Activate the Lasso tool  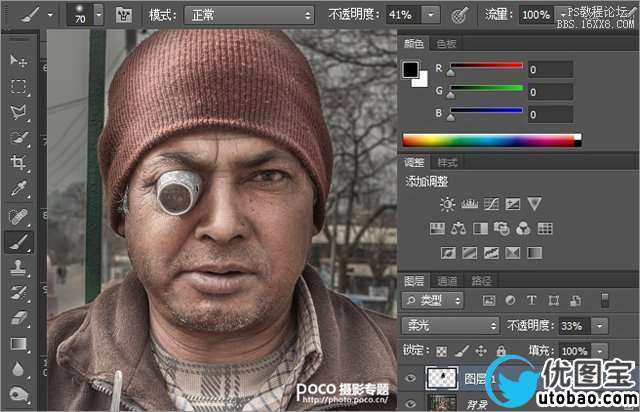19,112
